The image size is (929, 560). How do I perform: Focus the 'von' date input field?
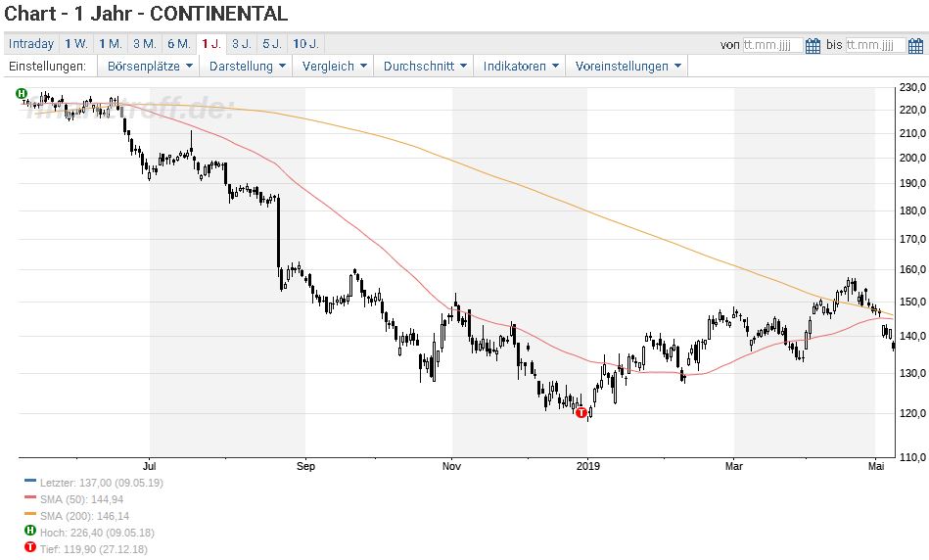(772, 45)
